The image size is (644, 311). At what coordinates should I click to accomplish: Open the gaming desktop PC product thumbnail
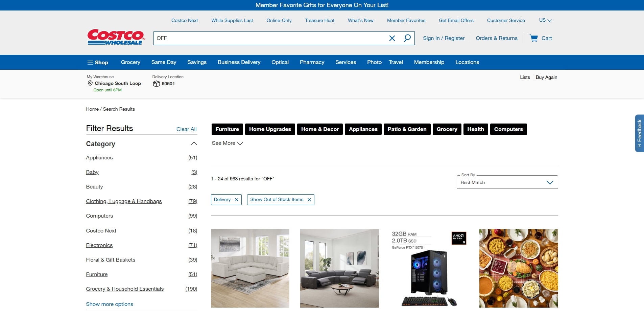pos(429,268)
